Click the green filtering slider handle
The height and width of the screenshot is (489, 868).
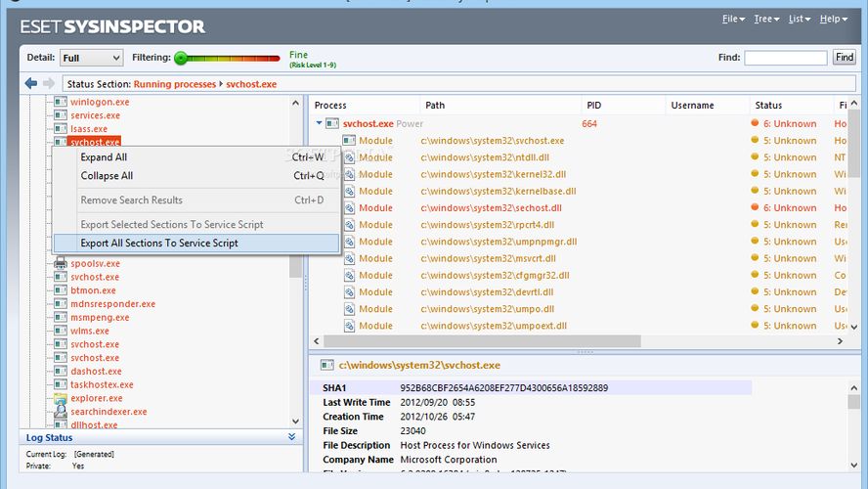click(181, 58)
